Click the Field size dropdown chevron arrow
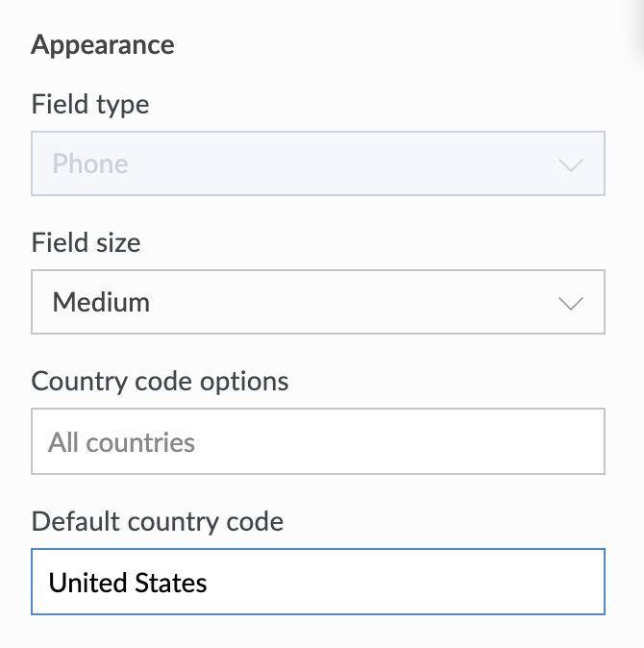This screenshot has height=648, width=644. click(571, 303)
